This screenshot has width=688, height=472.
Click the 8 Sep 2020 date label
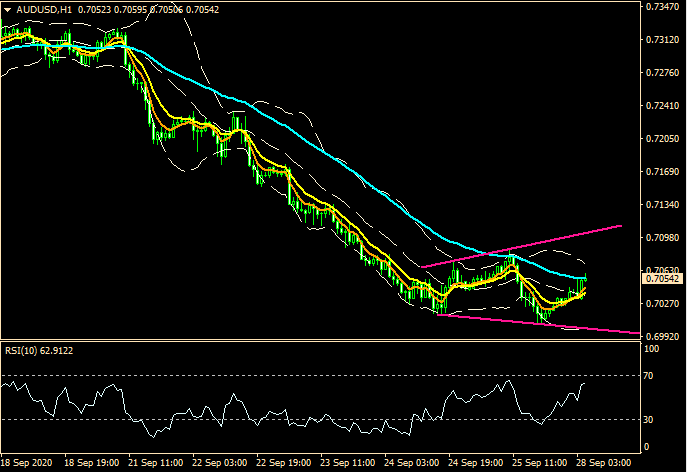26,465
